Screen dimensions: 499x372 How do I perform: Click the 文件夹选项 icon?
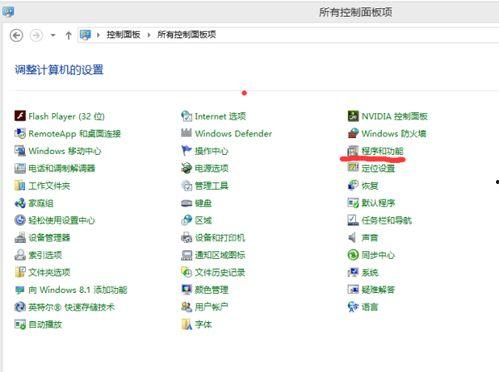pos(20,272)
